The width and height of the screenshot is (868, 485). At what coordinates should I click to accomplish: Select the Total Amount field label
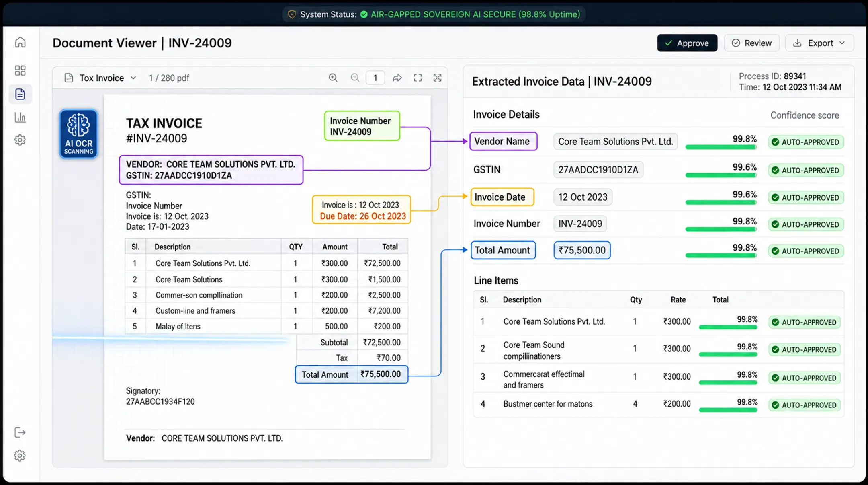[x=503, y=250]
